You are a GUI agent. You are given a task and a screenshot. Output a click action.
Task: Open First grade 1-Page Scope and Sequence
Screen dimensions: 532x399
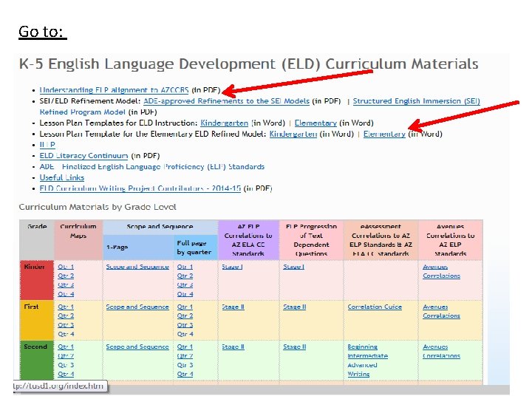coord(137,307)
